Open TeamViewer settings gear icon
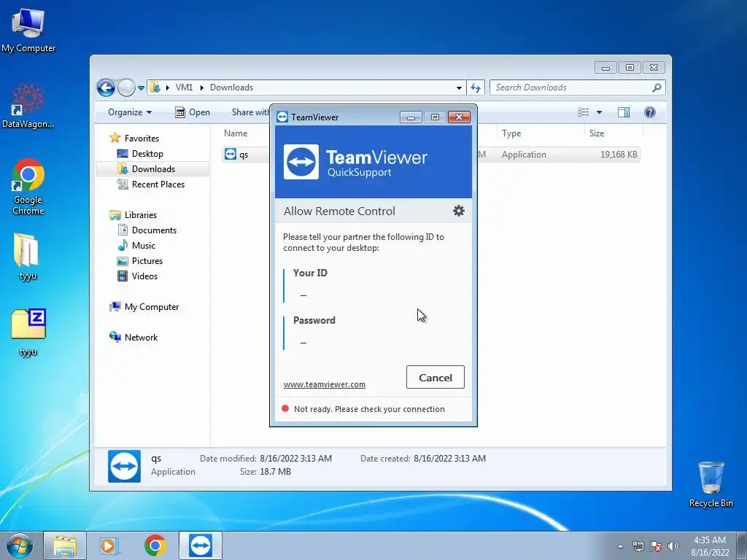747x560 pixels. pyautogui.click(x=458, y=211)
